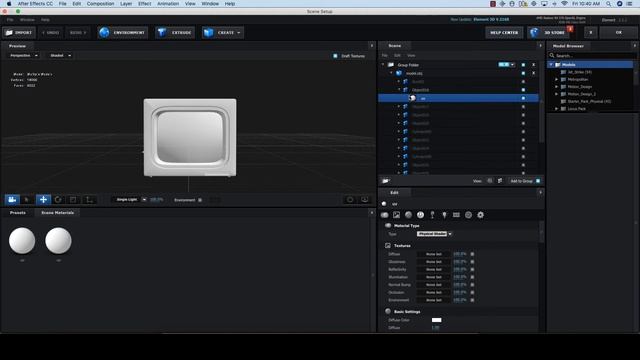Viewport: 640px width, 360px height.
Task: Open macOS Spotlight search icon
Action: [608, 4]
